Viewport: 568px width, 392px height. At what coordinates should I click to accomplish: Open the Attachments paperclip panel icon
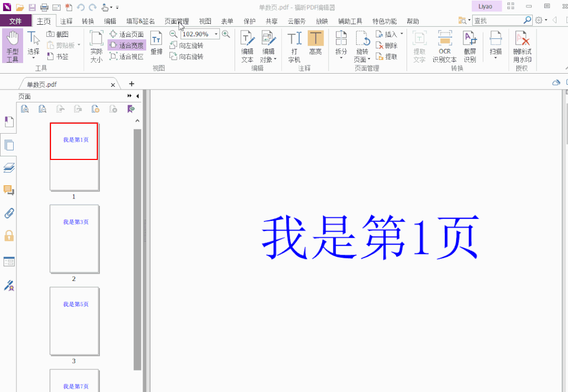click(9, 213)
